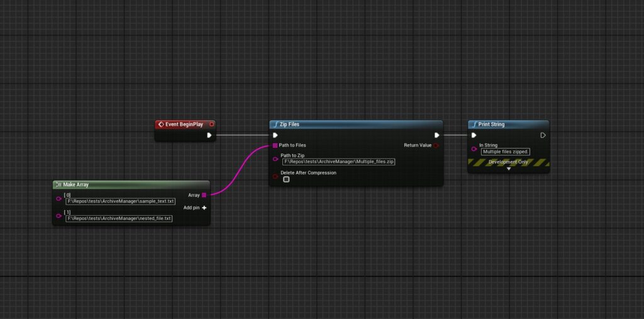Click the Print String execution output pin
The height and width of the screenshot is (319, 644).
coord(543,135)
